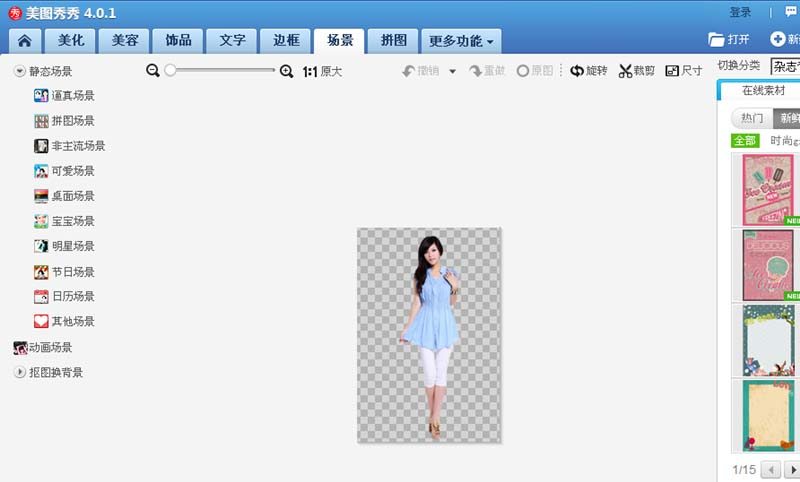This screenshot has height=482, width=800.
Task: Open the 边框 tab
Action: click(286, 41)
